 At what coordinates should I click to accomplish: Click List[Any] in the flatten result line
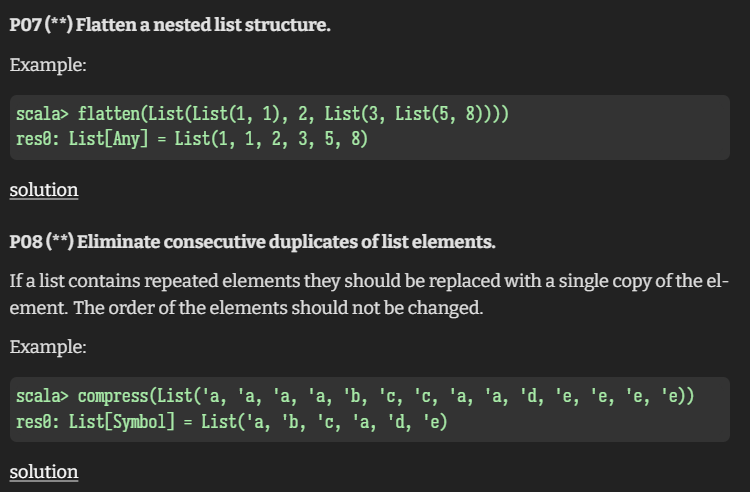[109, 139]
